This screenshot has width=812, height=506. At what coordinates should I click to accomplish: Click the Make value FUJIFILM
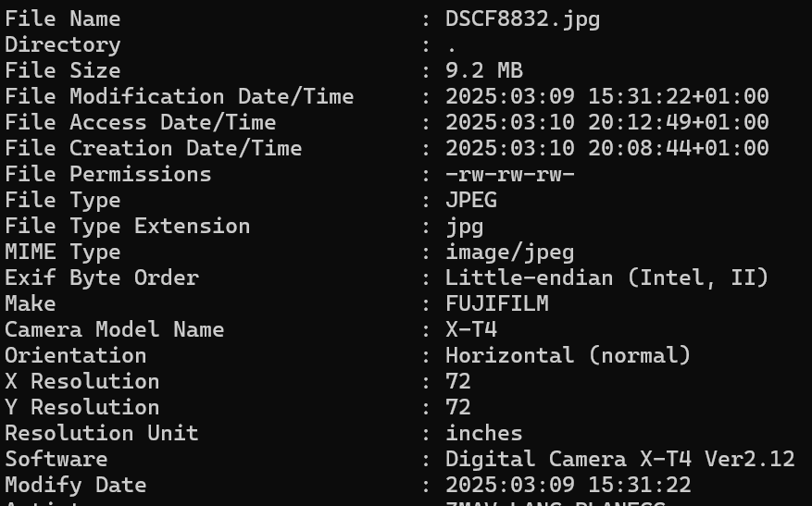pyautogui.click(x=496, y=303)
